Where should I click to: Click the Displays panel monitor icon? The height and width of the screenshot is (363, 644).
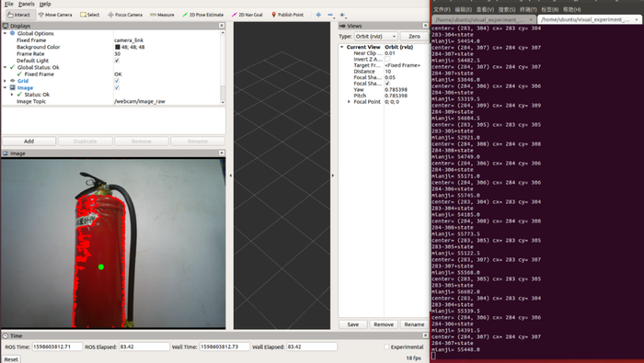coord(6,26)
